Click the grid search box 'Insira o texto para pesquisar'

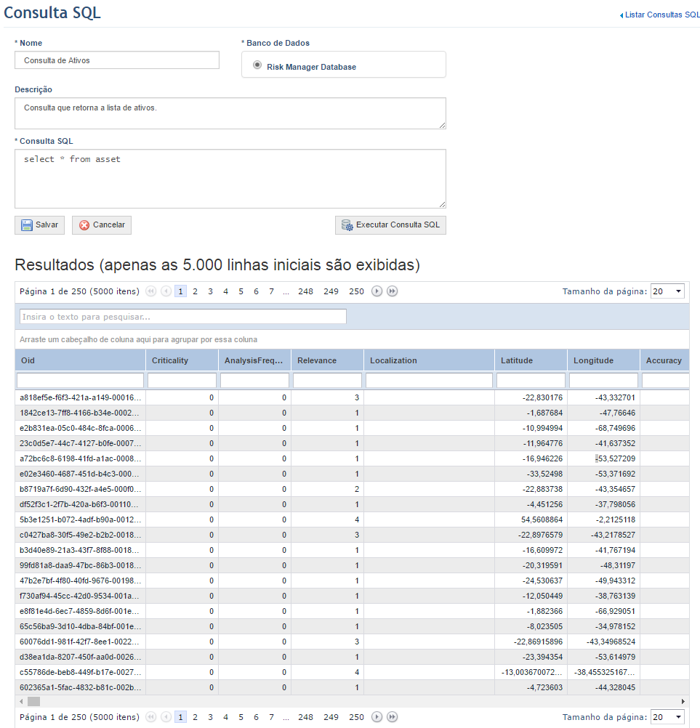pyautogui.click(x=183, y=317)
